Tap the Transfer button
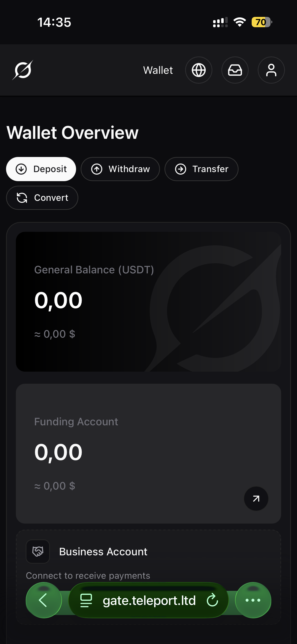Screen dimensions: 297x644 click(201, 169)
